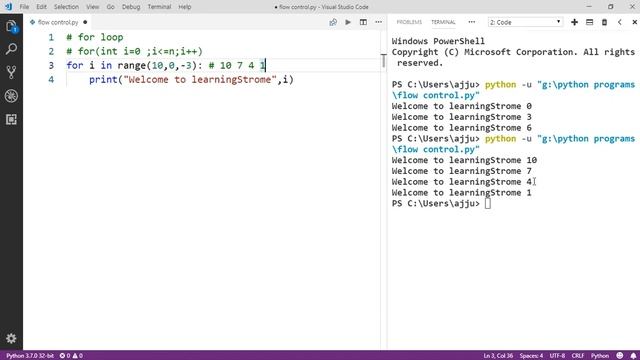Click terminal output 'Welcome to learningStrome 7'
Viewport: 640px width, 360px height.
click(462, 171)
